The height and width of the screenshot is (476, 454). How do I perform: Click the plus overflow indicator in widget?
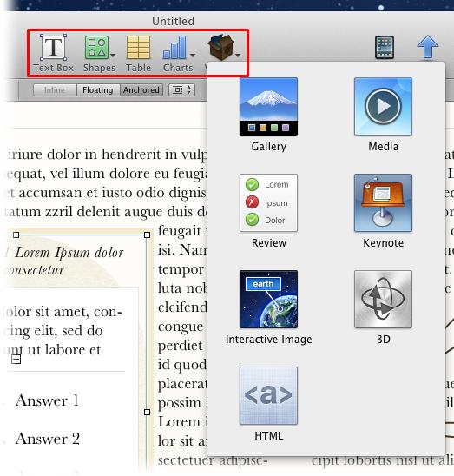tap(16, 360)
